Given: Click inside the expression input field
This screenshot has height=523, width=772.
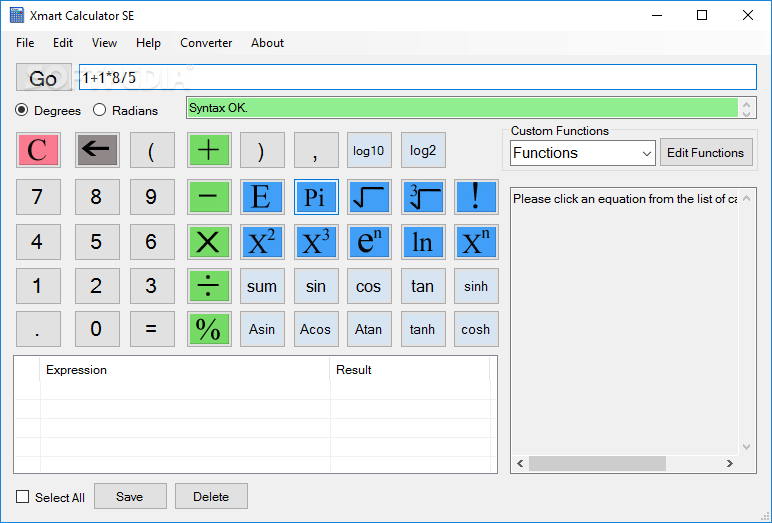Looking at the screenshot, I should (x=418, y=77).
